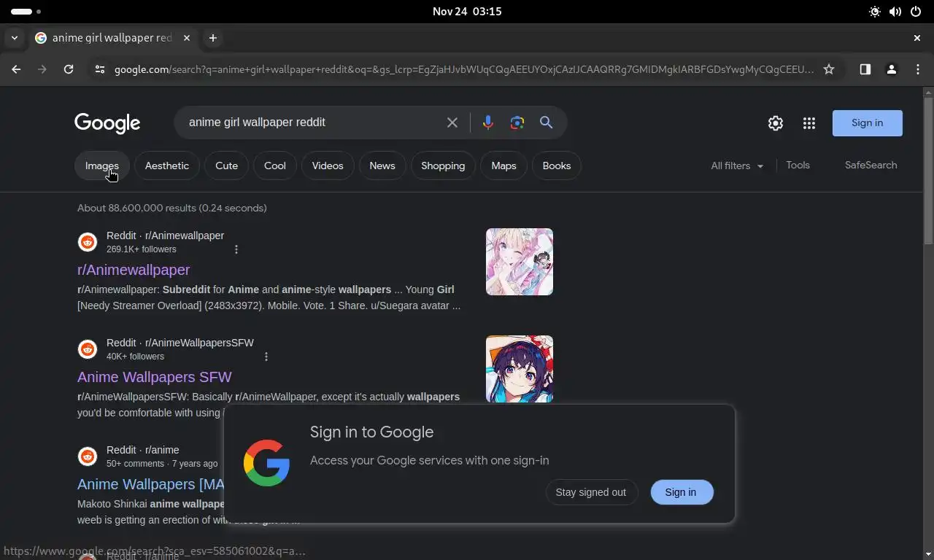934x560 pixels.
Task: Switch to the Maps tab
Action: pos(503,166)
